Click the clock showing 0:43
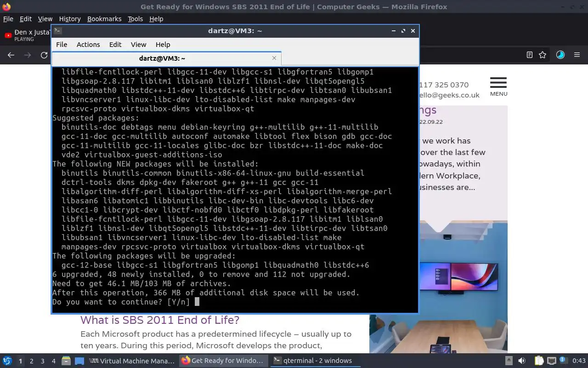This screenshot has height=368, width=588. (x=579, y=361)
